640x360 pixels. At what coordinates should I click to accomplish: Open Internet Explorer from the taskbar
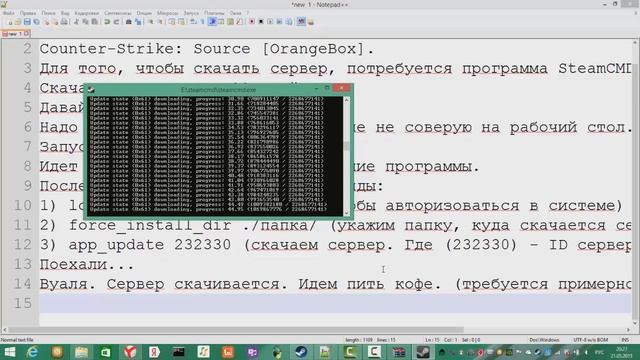32,352
